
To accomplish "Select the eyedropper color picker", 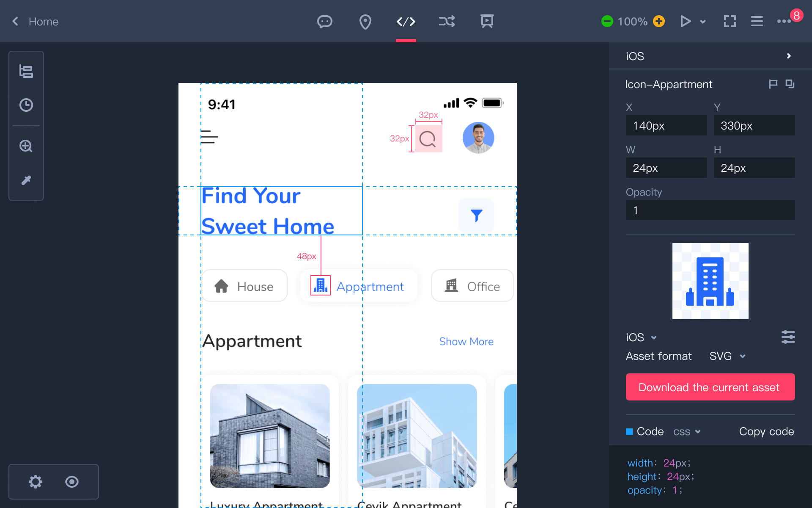I will (26, 180).
